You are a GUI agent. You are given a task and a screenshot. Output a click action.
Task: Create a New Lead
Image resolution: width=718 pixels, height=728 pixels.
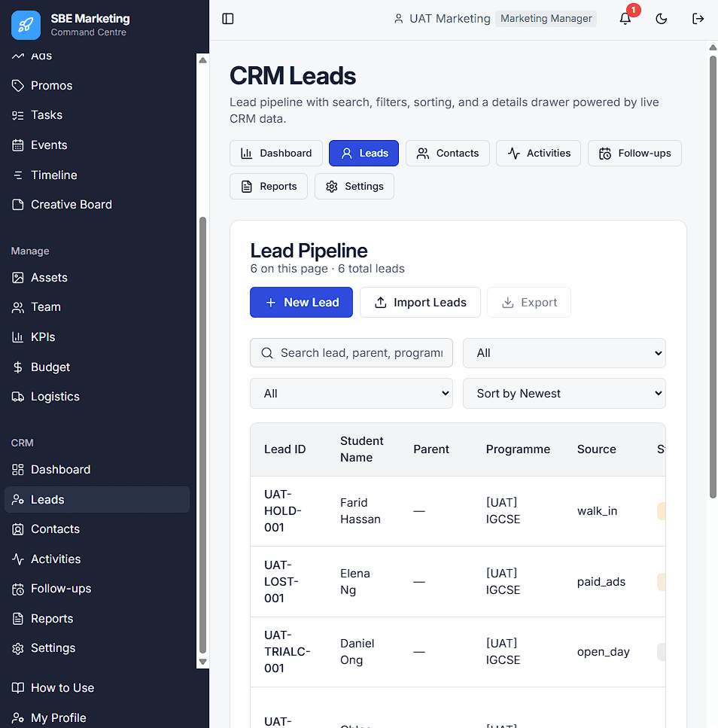(301, 302)
